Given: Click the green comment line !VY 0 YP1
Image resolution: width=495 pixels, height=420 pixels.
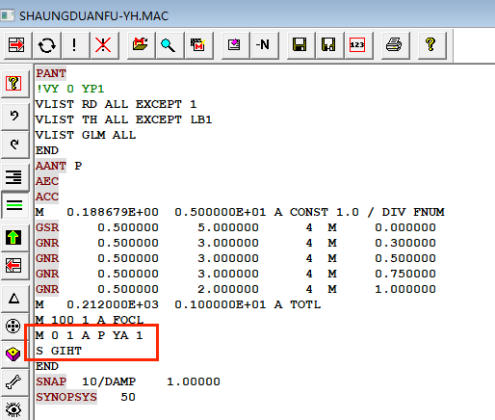Looking at the screenshot, I should click(70, 89).
